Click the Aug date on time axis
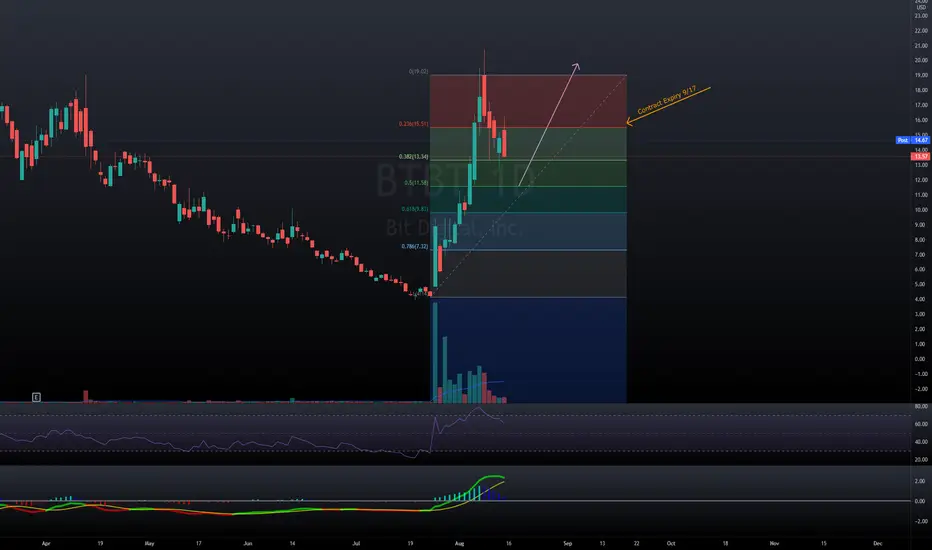Viewport: 932px width, 550px height. pyautogui.click(x=459, y=543)
